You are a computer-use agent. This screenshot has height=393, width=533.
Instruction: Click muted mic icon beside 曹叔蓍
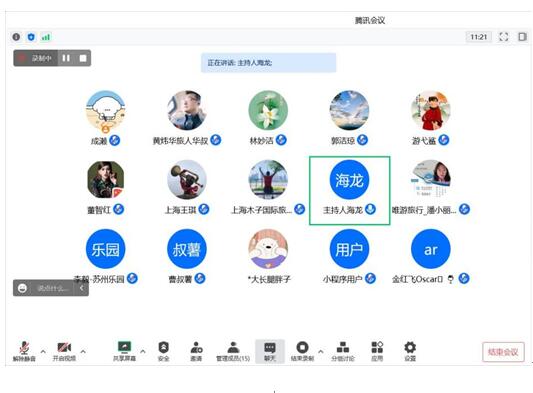click(x=200, y=279)
